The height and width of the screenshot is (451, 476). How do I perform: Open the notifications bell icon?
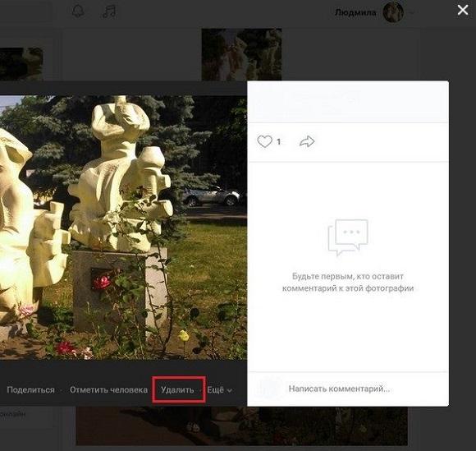coord(78,12)
